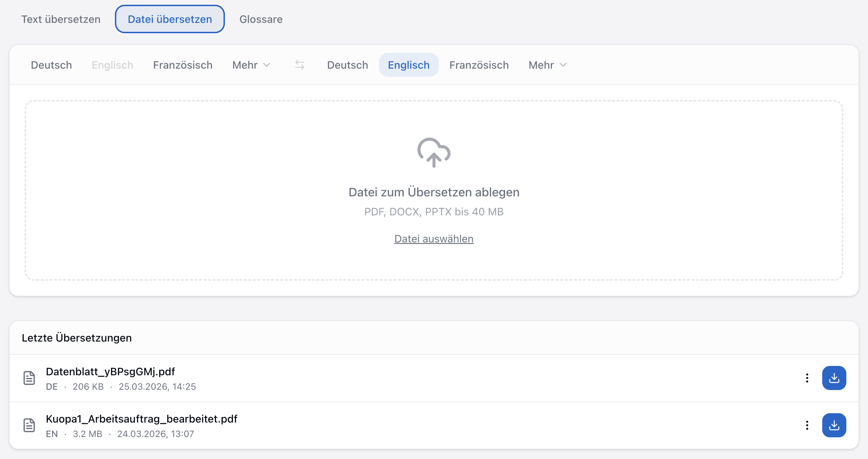Viewport: 868px width, 459px height.
Task: Click the swap languages arrows icon
Action: pyautogui.click(x=299, y=65)
